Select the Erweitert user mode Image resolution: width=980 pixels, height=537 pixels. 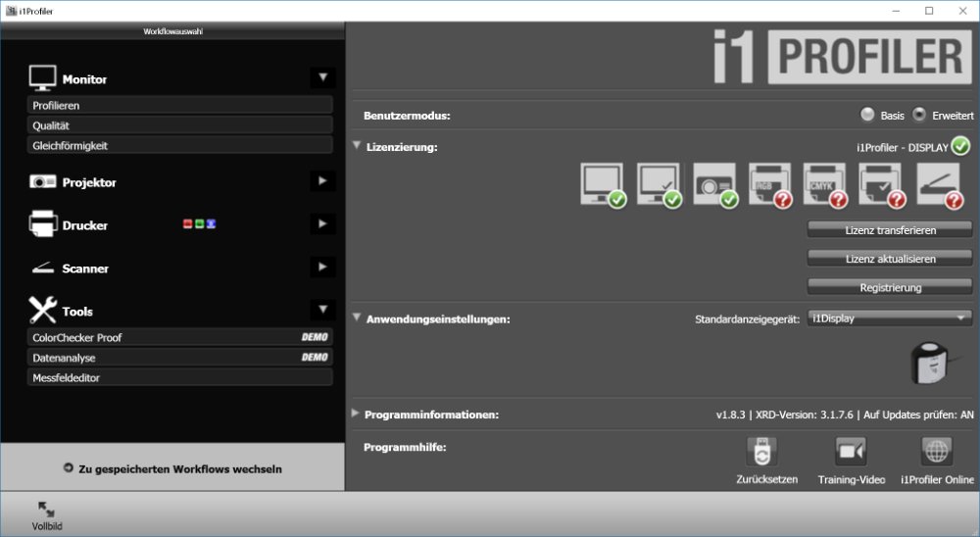pyautogui.click(x=919, y=115)
